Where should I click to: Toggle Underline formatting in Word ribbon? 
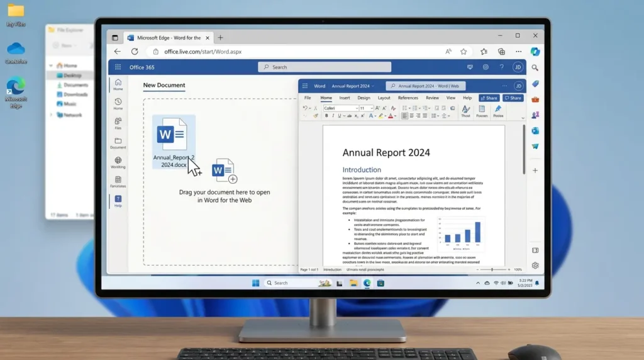coord(339,116)
